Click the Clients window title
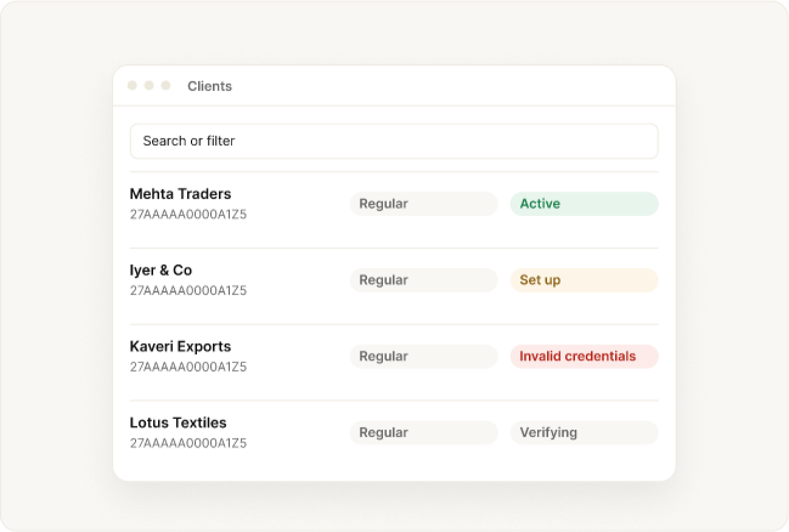Screen dimensions: 789x532 click(210, 86)
